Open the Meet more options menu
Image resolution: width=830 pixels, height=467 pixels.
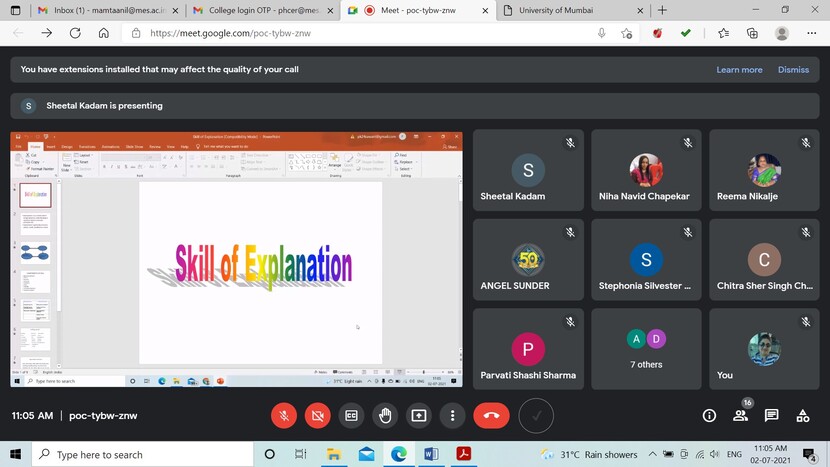click(x=453, y=415)
